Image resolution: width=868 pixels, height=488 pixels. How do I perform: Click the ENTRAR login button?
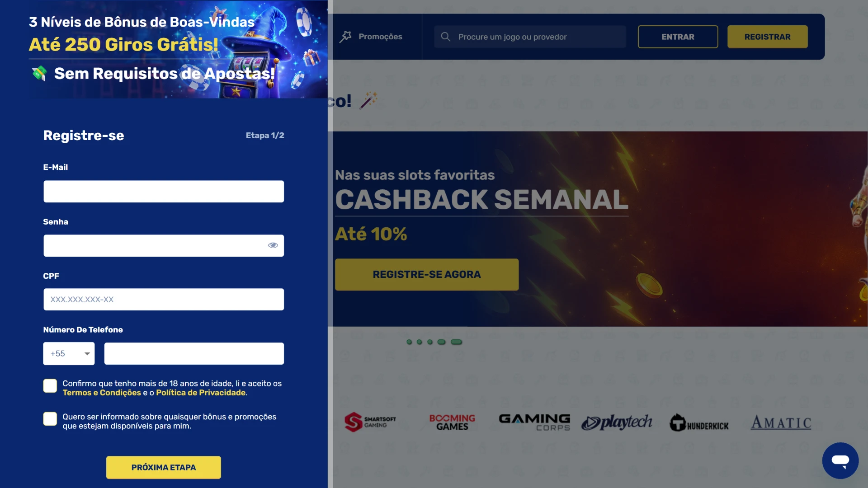pyautogui.click(x=678, y=37)
